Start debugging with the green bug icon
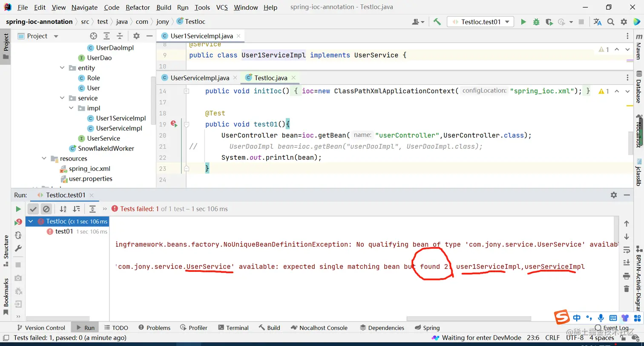This screenshot has height=346, width=644. pyautogui.click(x=536, y=22)
